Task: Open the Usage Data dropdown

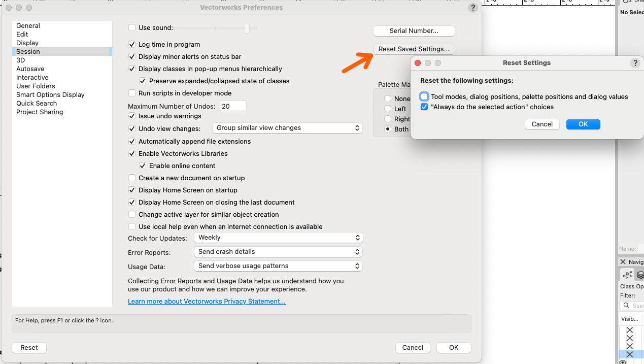Action: pos(278,266)
